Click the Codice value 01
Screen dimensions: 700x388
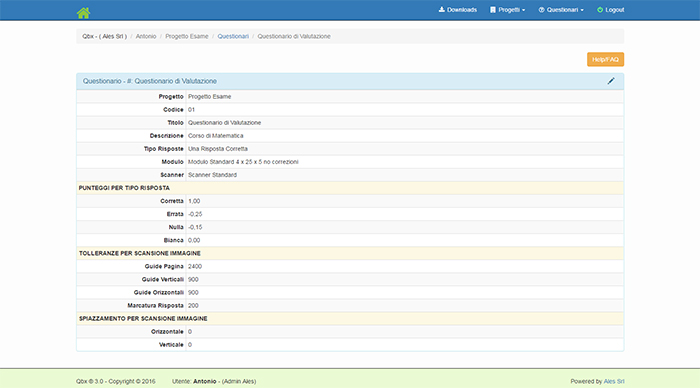tap(191, 109)
